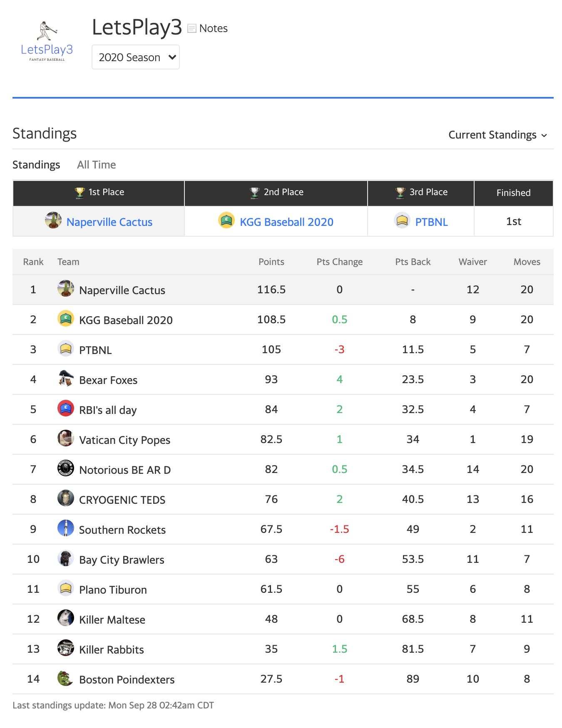Screen dimensions: 562x728
Task: Open Naperville Cactus 1st place link
Action: (x=109, y=222)
